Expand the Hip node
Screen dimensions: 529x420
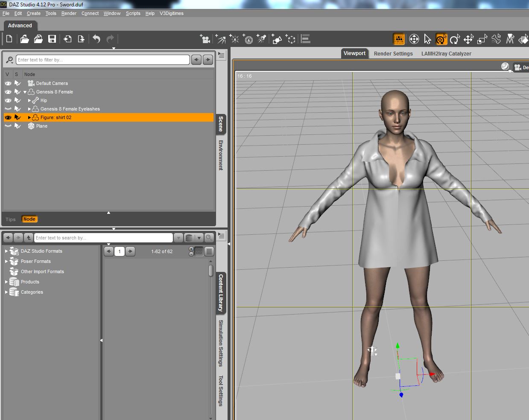coord(29,100)
